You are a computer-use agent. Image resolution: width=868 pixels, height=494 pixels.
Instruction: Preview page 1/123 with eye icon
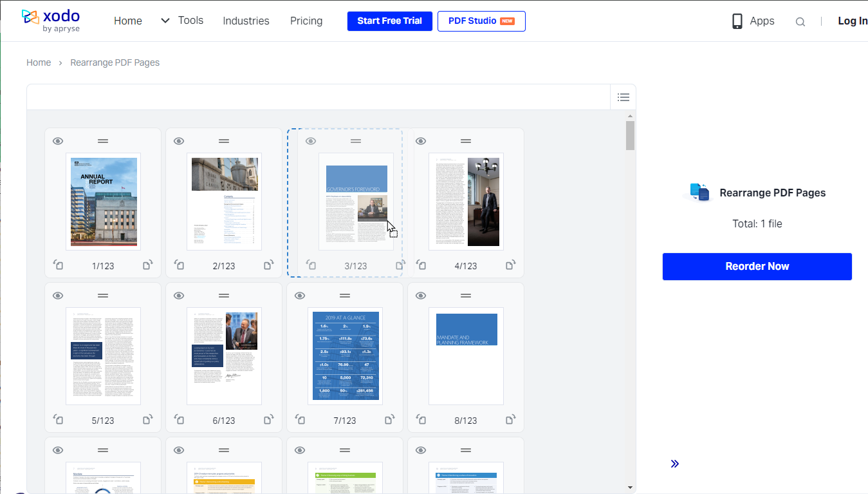click(58, 141)
